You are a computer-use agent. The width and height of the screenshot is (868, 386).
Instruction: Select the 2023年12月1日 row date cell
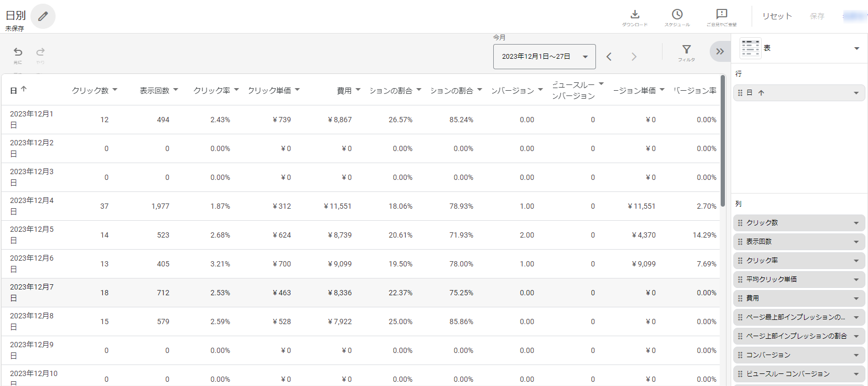pos(31,120)
